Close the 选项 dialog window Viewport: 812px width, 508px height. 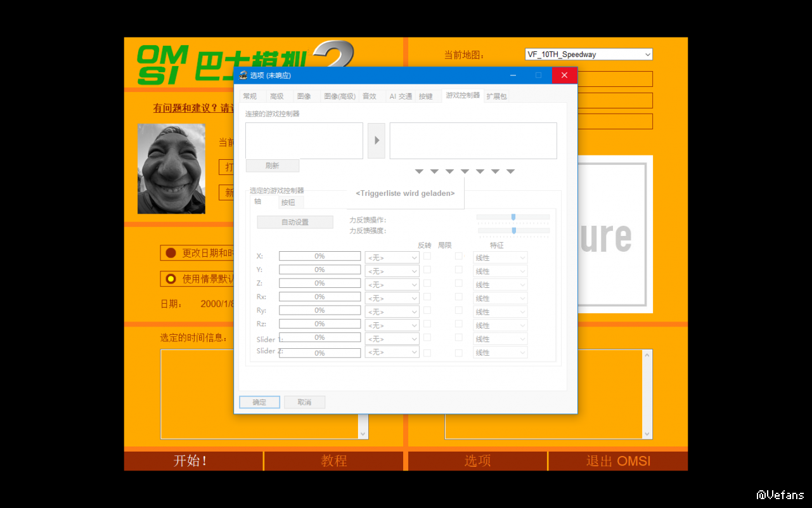click(564, 75)
